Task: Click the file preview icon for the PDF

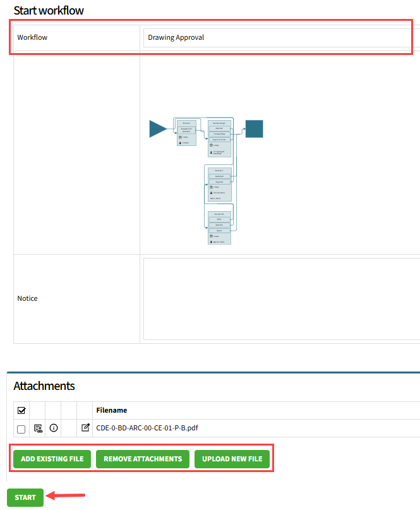Action: pos(38,428)
